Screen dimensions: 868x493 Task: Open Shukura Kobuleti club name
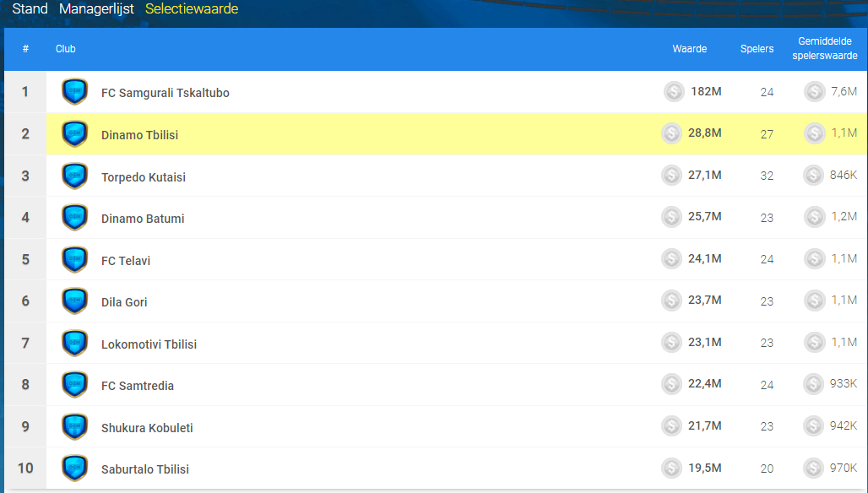click(x=147, y=428)
